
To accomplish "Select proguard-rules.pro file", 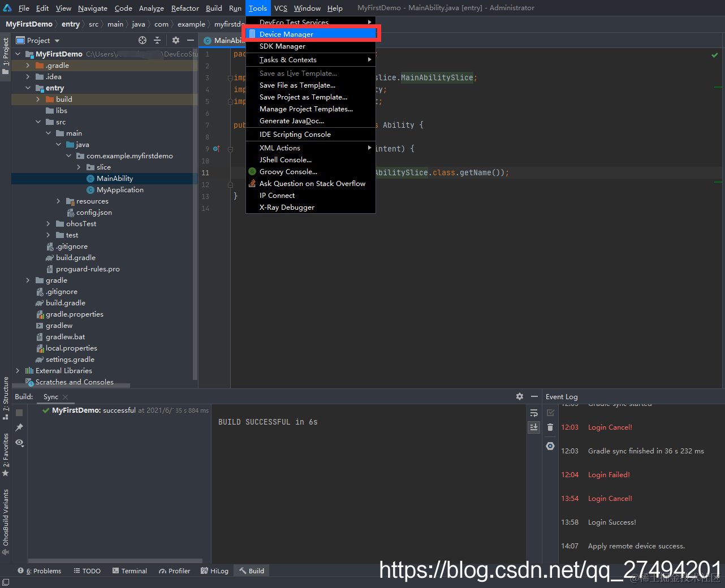I will pyautogui.click(x=88, y=269).
